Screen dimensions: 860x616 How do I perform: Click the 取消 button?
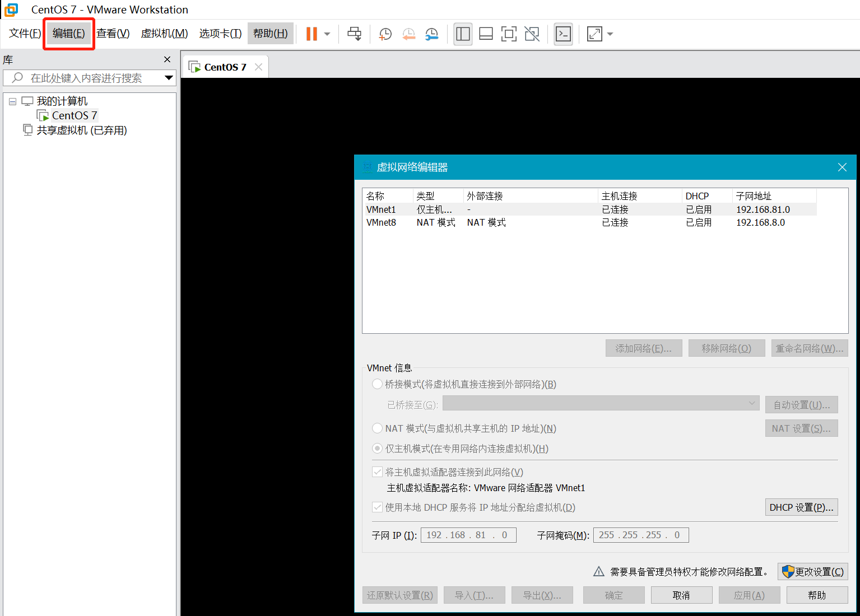[682, 595]
